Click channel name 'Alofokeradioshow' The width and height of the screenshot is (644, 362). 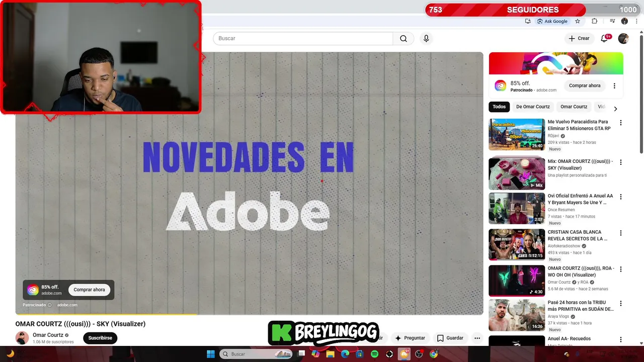(x=564, y=246)
